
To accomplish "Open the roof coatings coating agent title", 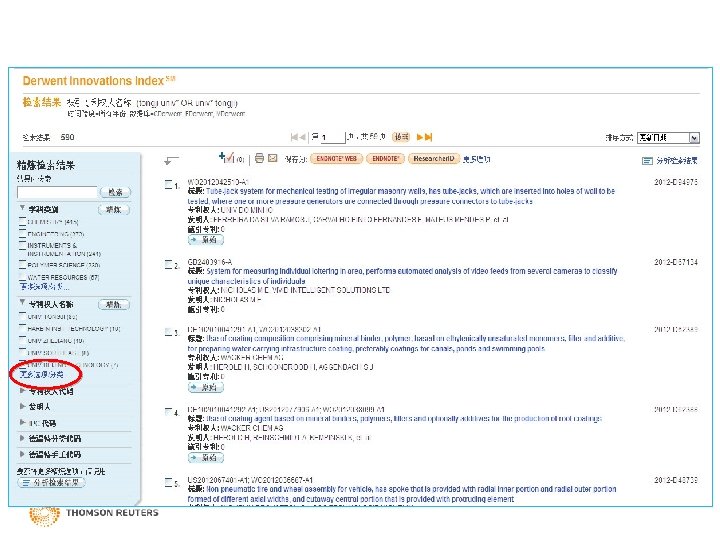I will pyautogui.click(x=404, y=419).
